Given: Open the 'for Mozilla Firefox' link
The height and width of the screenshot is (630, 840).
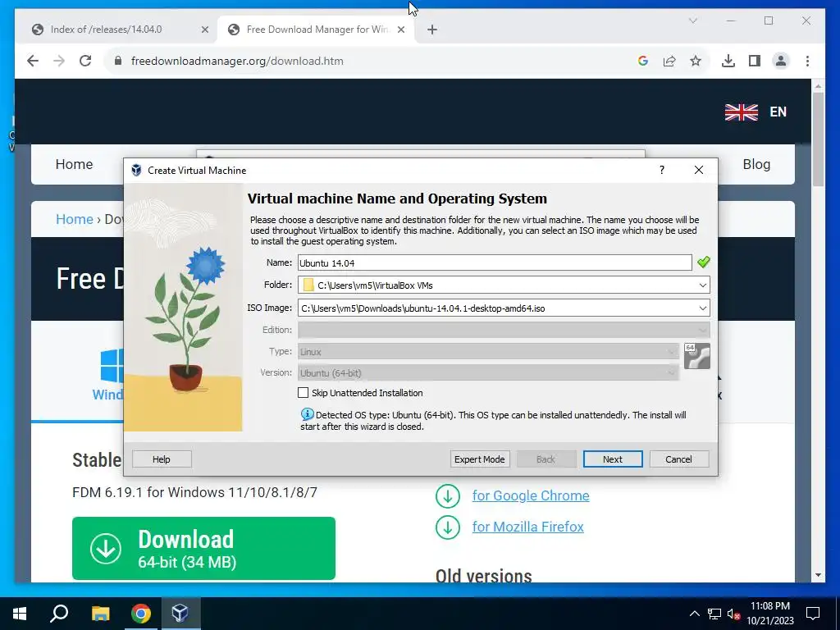Looking at the screenshot, I should point(527,527).
